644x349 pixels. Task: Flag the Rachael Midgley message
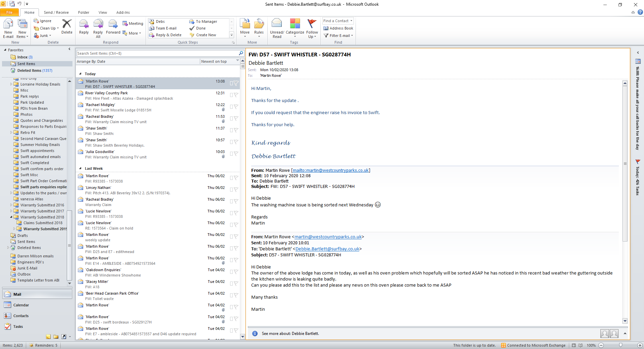[x=236, y=107]
